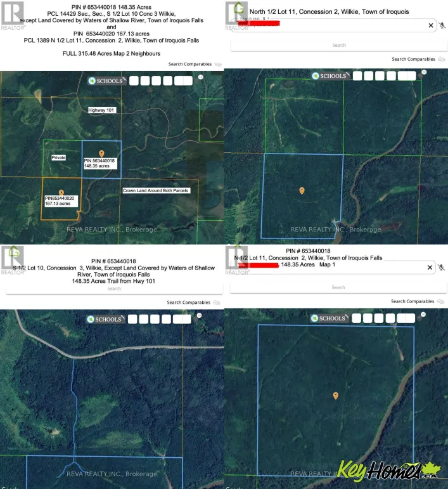Click REALTOR logo in bottom-left panel
This screenshot has width=448, height=489.
pyautogui.click(x=13, y=261)
